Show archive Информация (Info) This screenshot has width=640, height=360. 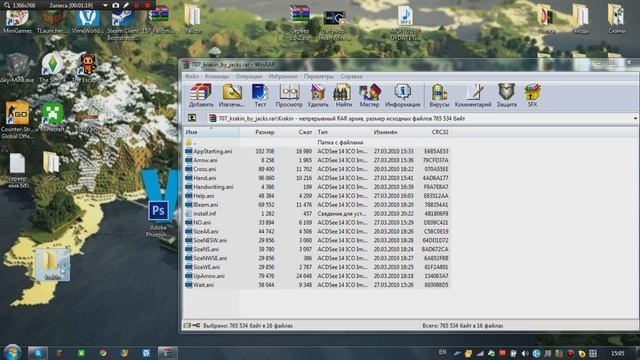pos(403,95)
